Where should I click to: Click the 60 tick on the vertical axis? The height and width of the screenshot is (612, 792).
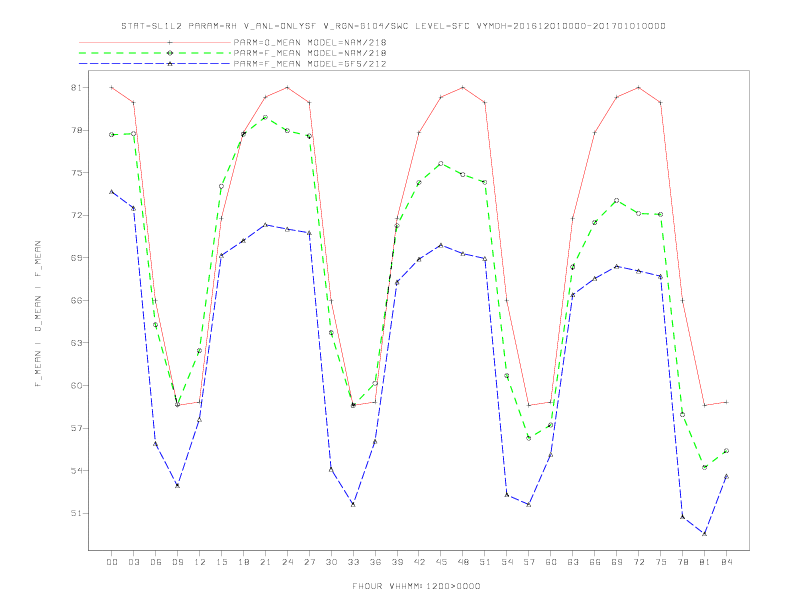[x=76, y=385]
